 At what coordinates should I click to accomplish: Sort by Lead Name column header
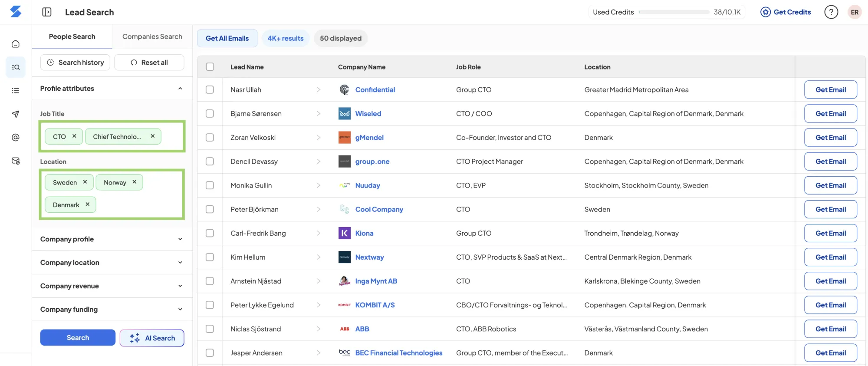pyautogui.click(x=247, y=67)
